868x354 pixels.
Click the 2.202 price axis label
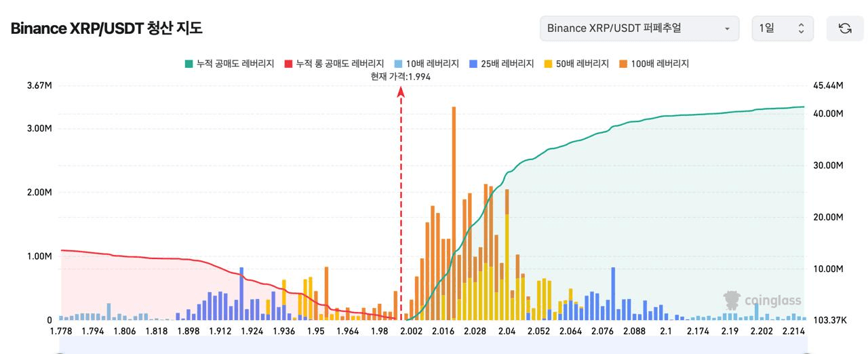[762, 331]
